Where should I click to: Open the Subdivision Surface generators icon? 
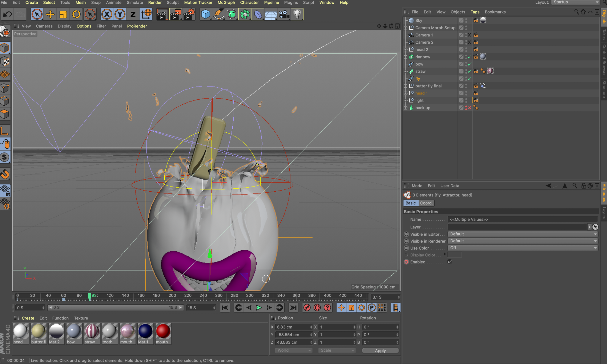coord(232,14)
